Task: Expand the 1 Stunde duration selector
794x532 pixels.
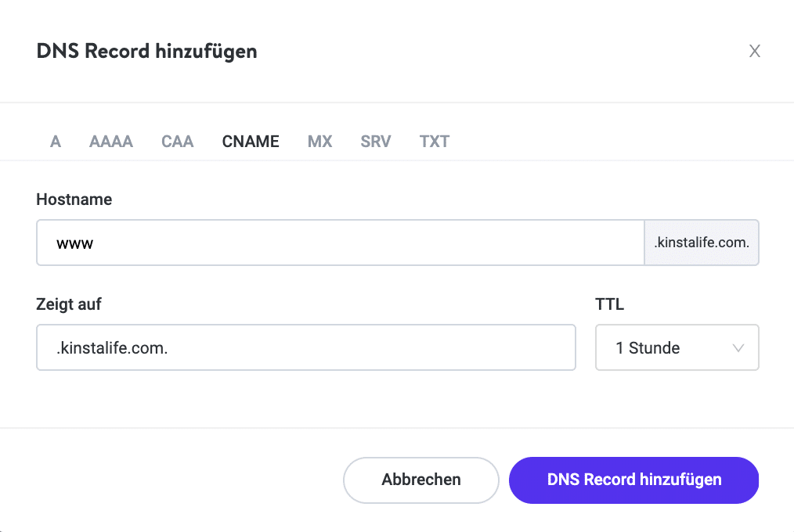Action: 677,347
